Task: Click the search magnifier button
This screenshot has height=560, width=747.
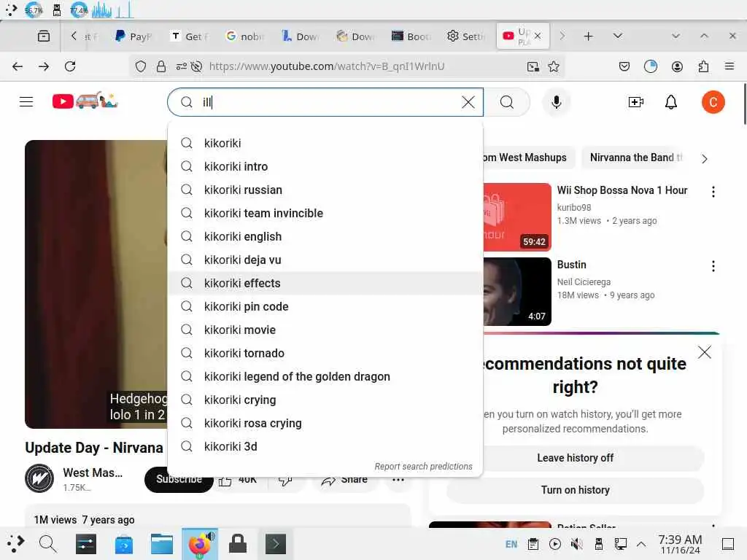Action: (507, 102)
